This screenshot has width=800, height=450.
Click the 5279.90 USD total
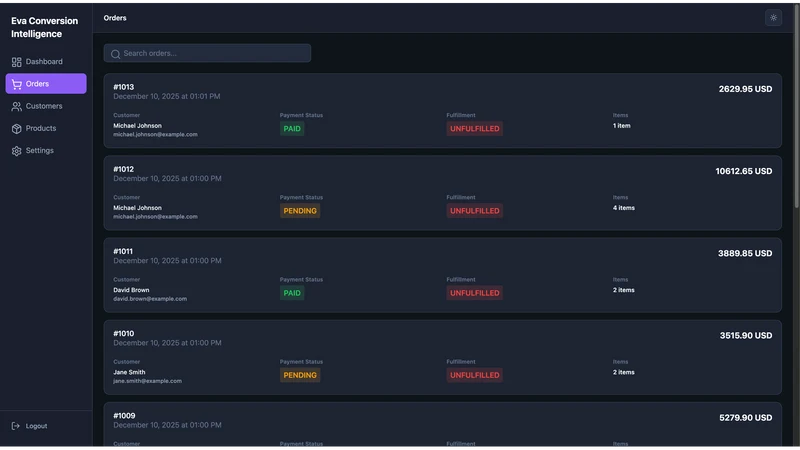[745, 417]
